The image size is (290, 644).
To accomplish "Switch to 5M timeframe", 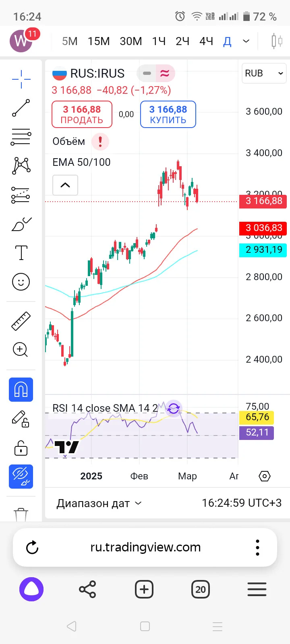I will (70, 41).
